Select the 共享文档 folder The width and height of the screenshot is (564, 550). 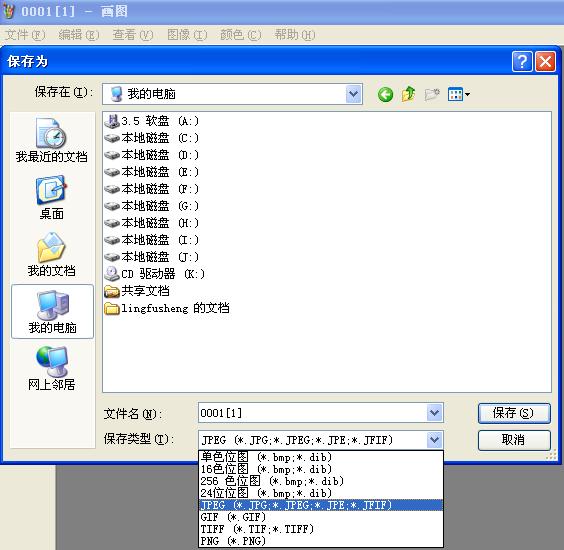pyautogui.click(x=137, y=291)
